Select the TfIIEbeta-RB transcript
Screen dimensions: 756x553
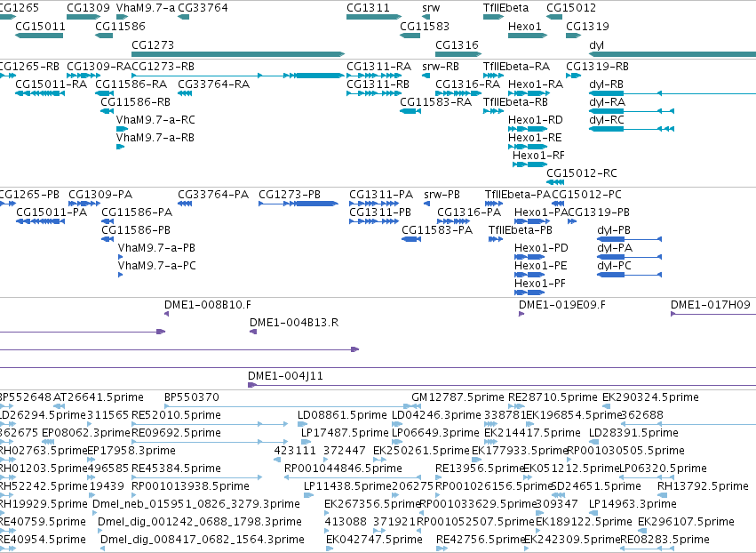[x=493, y=111]
